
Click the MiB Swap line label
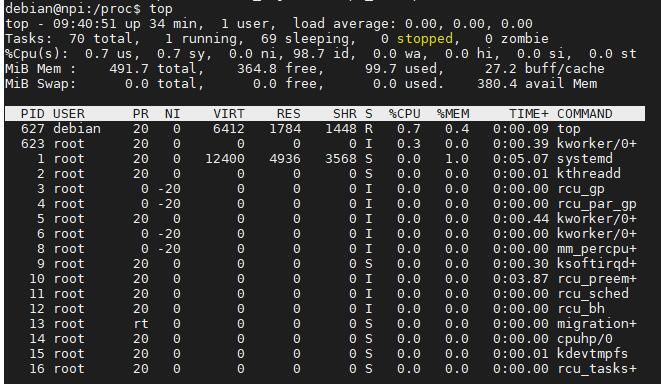point(40,83)
